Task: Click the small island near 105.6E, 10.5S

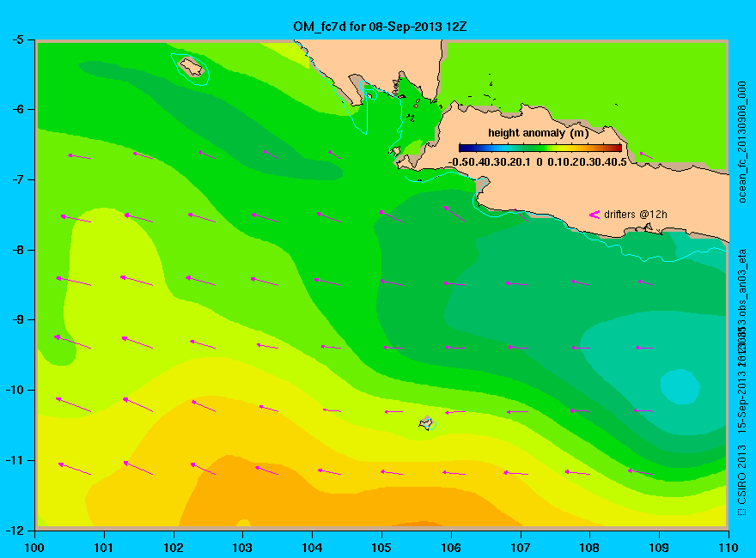Action: [x=427, y=422]
